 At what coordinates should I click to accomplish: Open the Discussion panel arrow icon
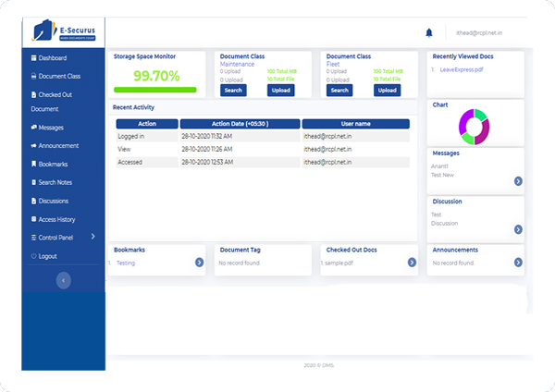point(518,229)
